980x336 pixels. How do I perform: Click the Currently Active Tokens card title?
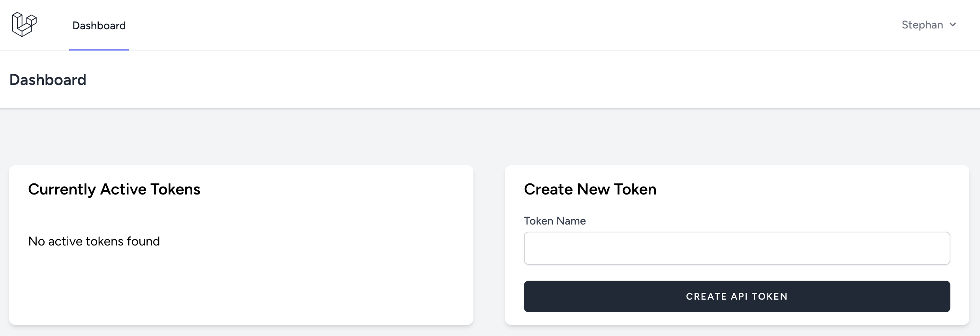click(x=114, y=189)
